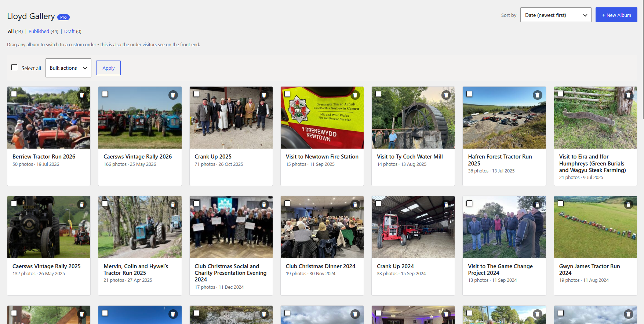Tick the Club Christmas Social album checkbox
The height and width of the screenshot is (324, 644).
pyautogui.click(x=196, y=203)
